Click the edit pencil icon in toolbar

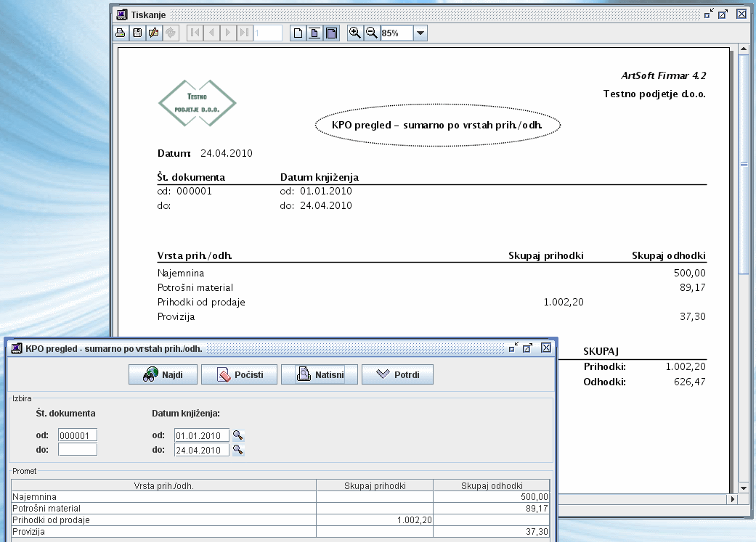(153, 33)
